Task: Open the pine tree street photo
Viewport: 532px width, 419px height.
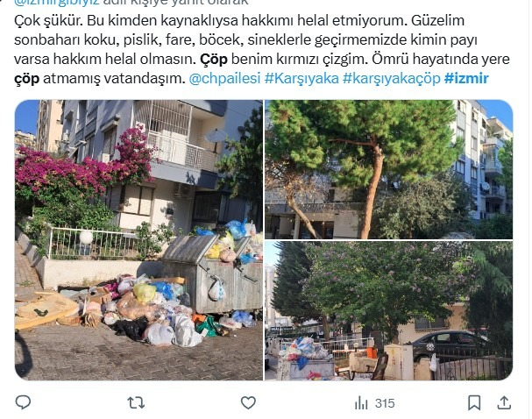Action: tap(389, 169)
